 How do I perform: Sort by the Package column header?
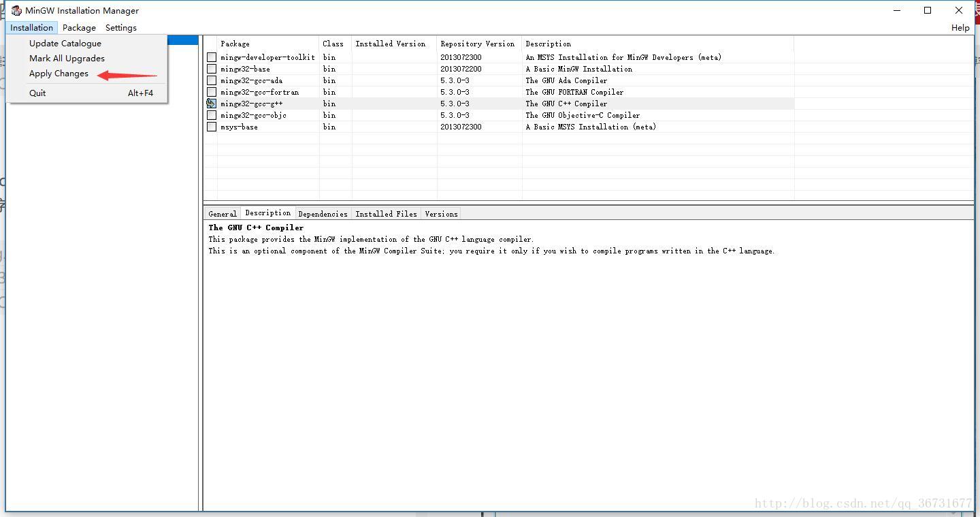click(268, 44)
